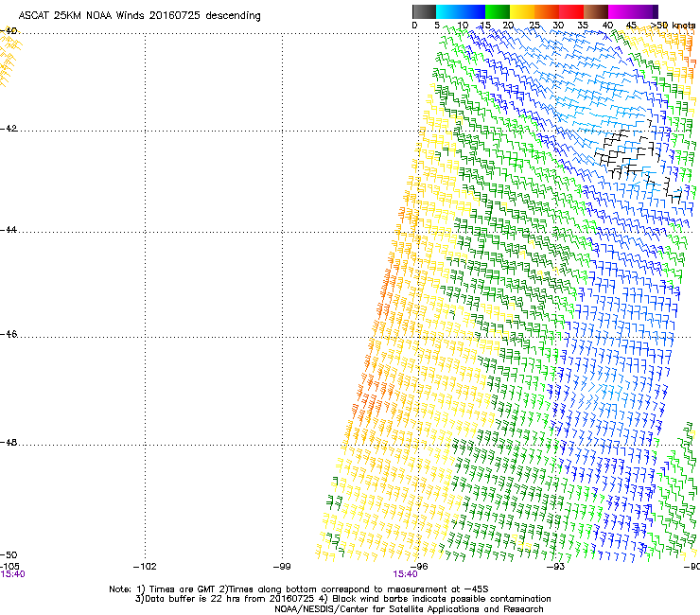Click the purple 15:40 timestamp under the -105 label
700x615 pixels.
12,574
